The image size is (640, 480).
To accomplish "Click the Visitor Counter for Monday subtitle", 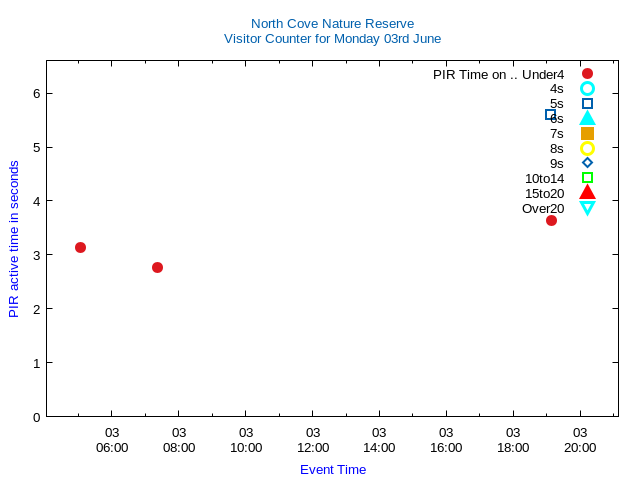I will (x=332, y=39).
